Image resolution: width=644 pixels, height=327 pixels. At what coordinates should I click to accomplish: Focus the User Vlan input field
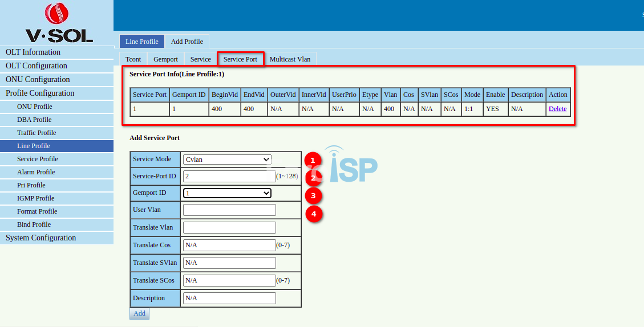click(229, 210)
